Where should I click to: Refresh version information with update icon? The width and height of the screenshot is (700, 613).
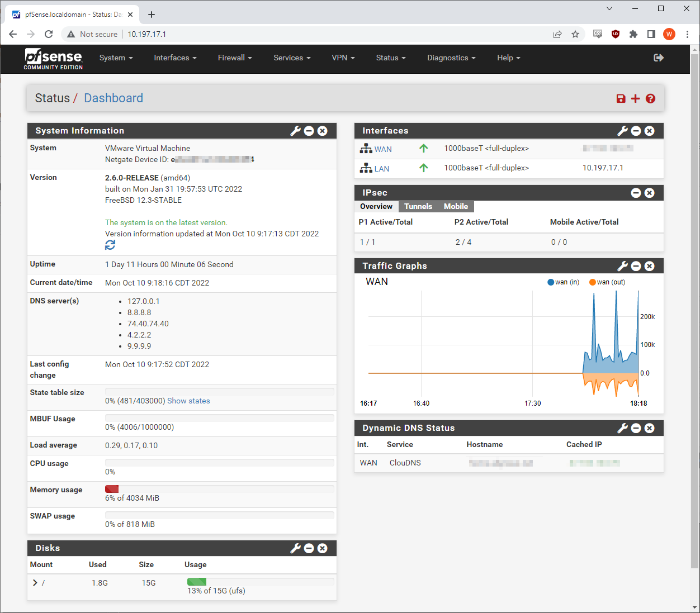coord(110,245)
